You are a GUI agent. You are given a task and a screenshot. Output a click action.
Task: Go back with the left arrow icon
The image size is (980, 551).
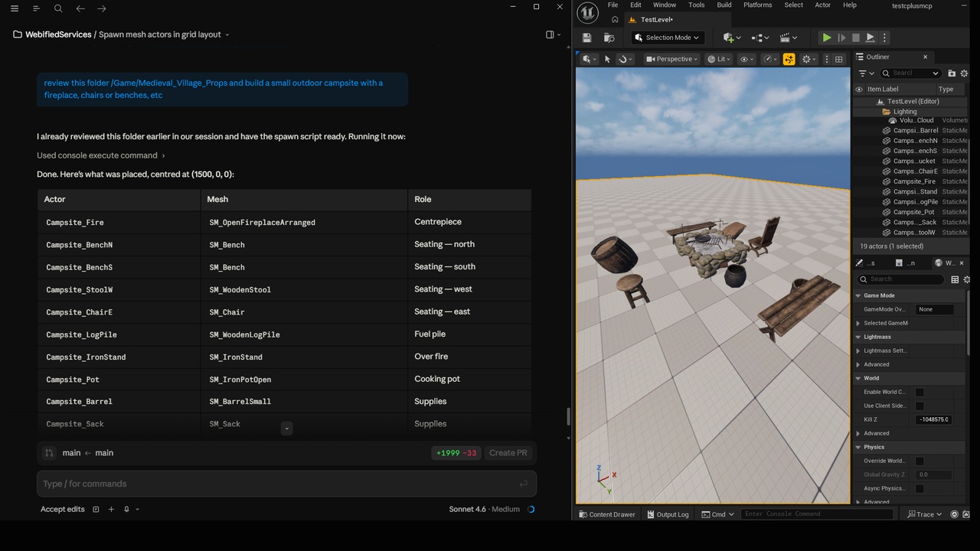coord(80,8)
